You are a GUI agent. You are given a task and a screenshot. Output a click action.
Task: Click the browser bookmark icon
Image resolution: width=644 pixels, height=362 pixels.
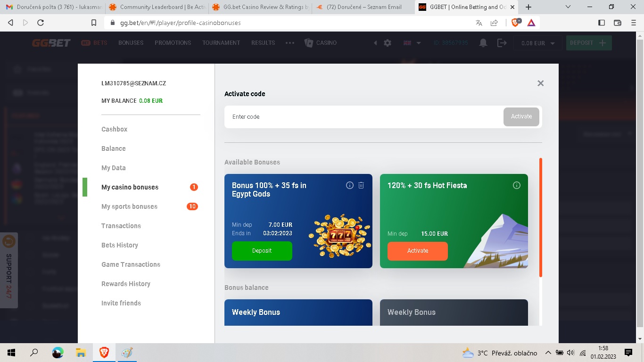94,23
